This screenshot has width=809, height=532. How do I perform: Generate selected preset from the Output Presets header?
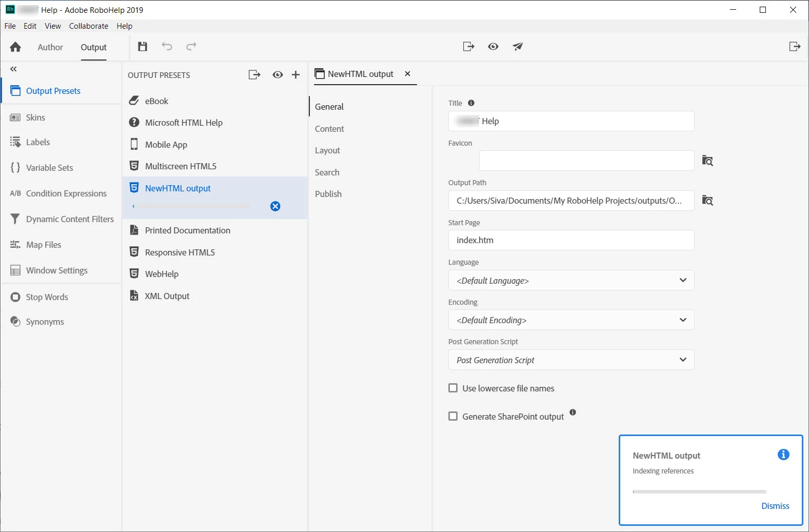[x=254, y=75]
